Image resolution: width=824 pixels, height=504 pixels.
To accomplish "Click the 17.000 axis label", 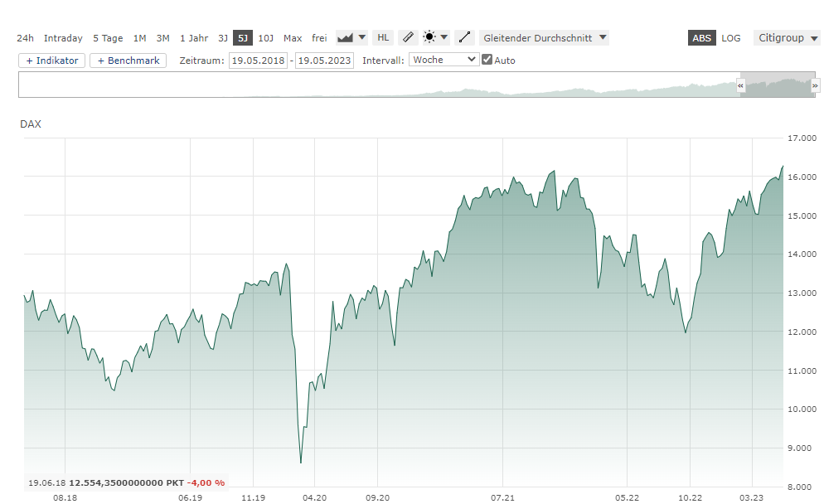I will coord(802,138).
